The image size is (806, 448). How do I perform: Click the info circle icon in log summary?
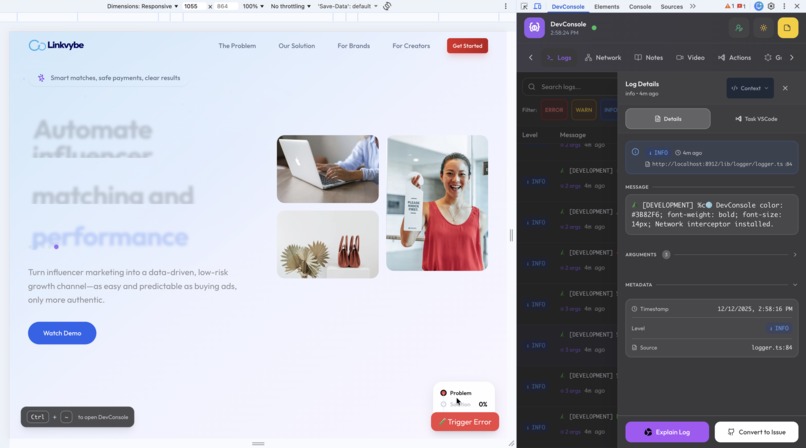[x=635, y=152]
